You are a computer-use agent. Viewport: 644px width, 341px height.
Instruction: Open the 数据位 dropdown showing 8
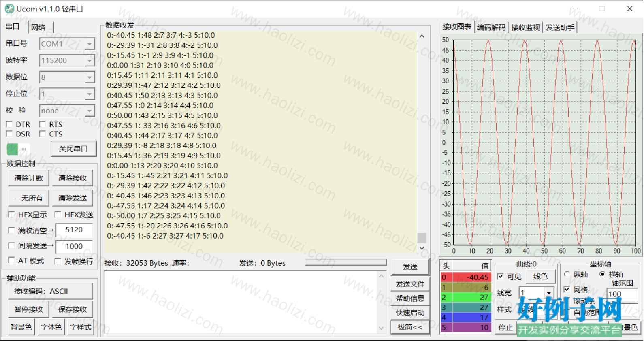(x=90, y=77)
